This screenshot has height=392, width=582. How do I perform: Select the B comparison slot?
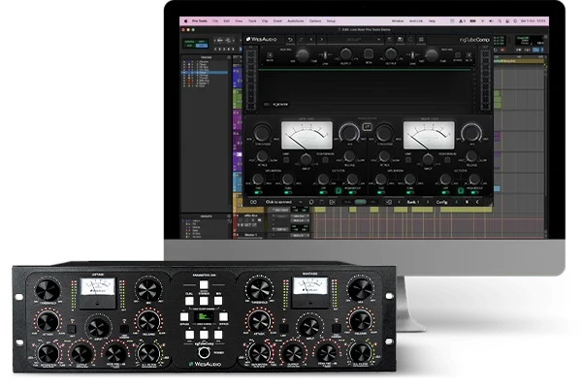[x=467, y=202]
